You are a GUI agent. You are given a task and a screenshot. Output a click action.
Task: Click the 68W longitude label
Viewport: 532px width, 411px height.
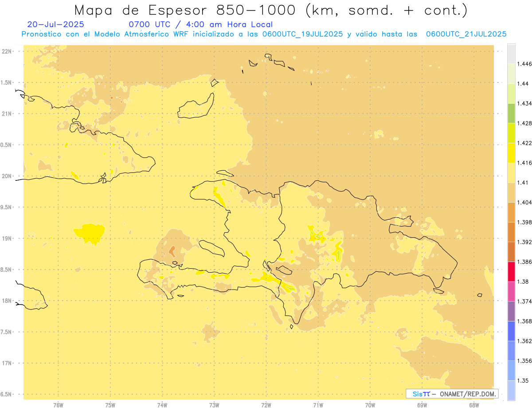(474, 405)
